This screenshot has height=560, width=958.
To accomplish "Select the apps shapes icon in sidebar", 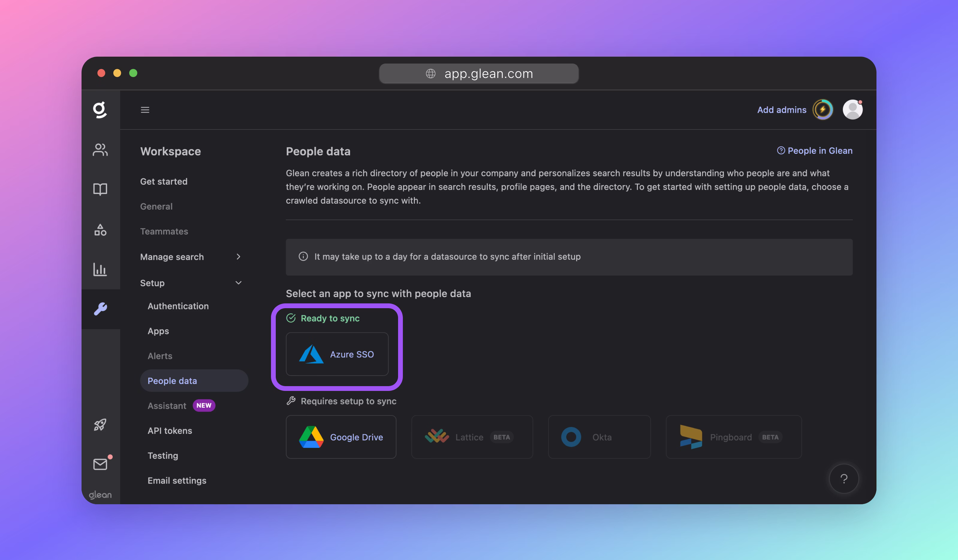I will click(x=100, y=230).
